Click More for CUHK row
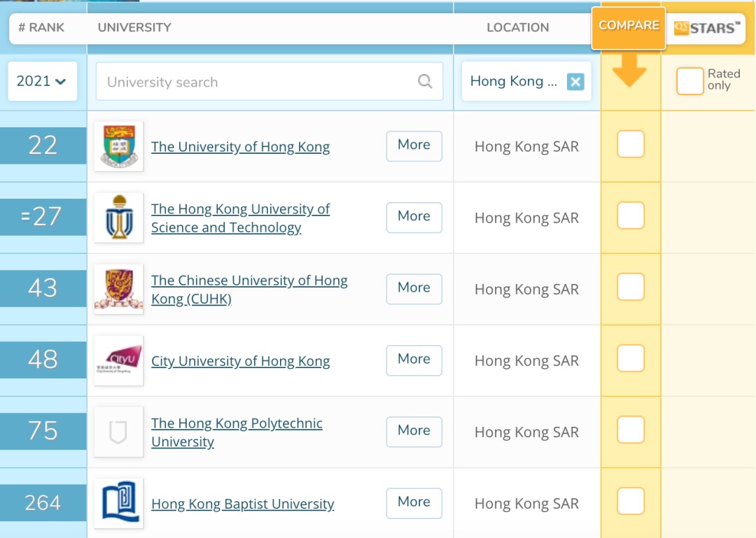 tap(414, 288)
